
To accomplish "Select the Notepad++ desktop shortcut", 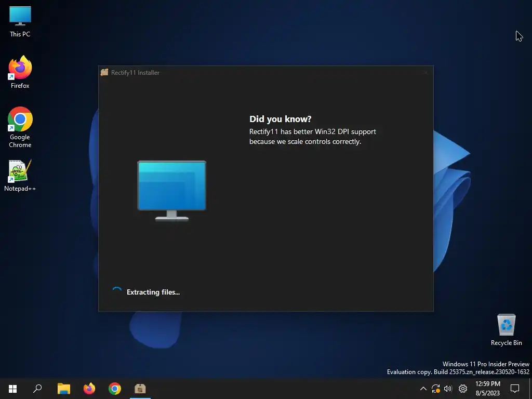I will point(20,176).
